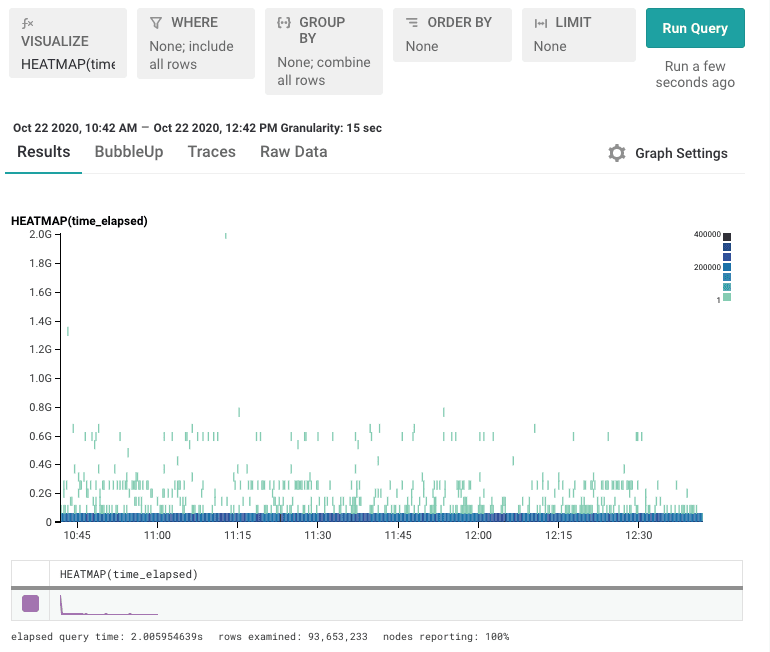This screenshot has width=770, height=652.
Task: Click the GROUP BY braces icon
Action: (284, 22)
